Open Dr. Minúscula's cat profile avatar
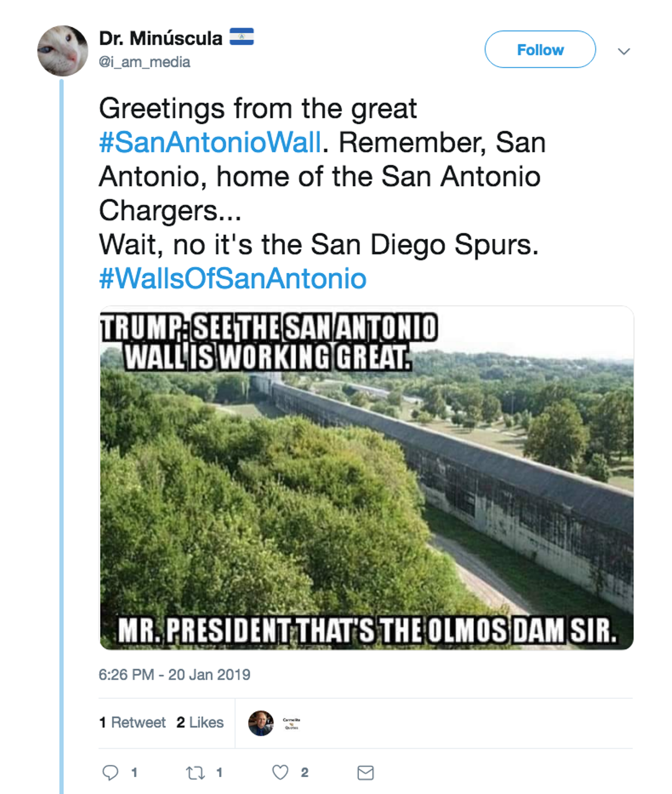This screenshot has height=794, width=672. click(63, 51)
